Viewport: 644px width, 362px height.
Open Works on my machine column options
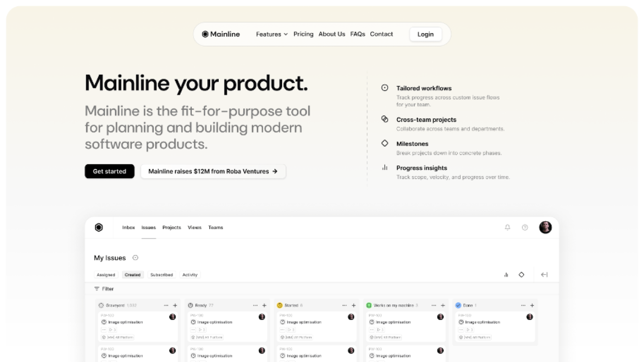[x=434, y=305]
